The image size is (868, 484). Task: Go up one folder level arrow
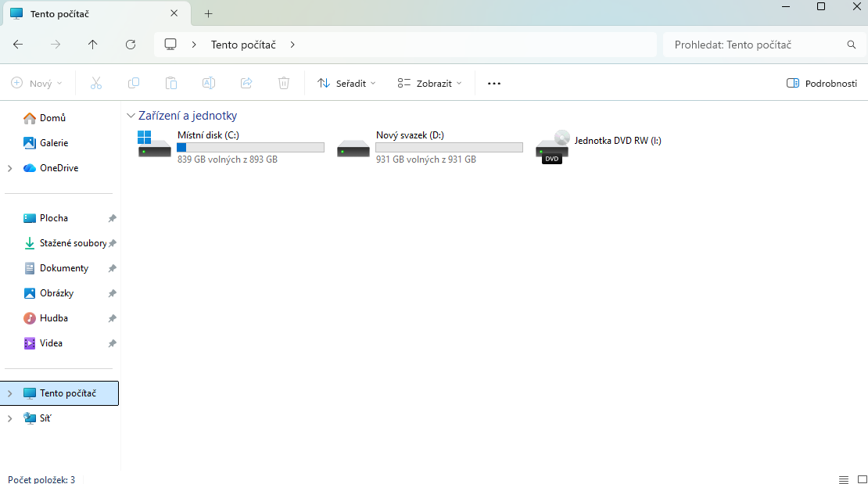[93, 45]
